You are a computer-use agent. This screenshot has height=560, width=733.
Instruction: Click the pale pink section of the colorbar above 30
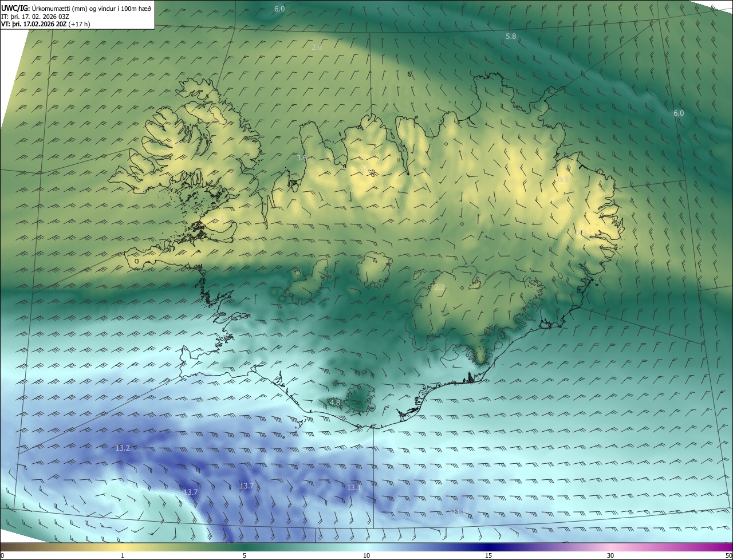(612, 547)
